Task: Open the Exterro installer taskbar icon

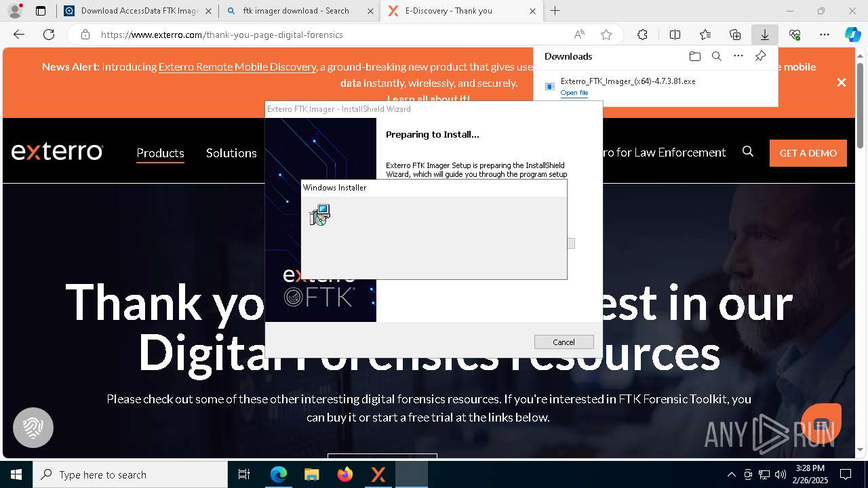Action: 378,474
